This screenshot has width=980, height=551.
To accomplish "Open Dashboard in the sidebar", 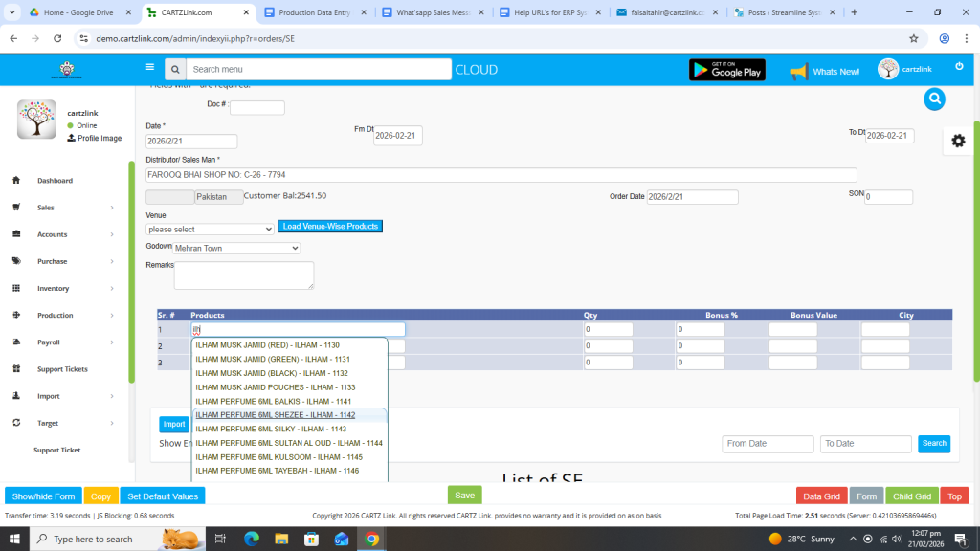I will click(55, 181).
